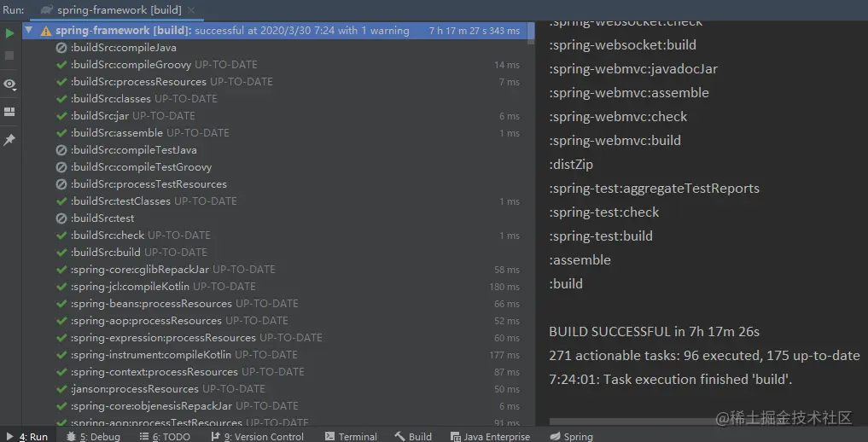Click green check of :buildSrc:compileGroovy
Image resolution: width=868 pixels, height=442 pixels.
click(x=61, y=65)
